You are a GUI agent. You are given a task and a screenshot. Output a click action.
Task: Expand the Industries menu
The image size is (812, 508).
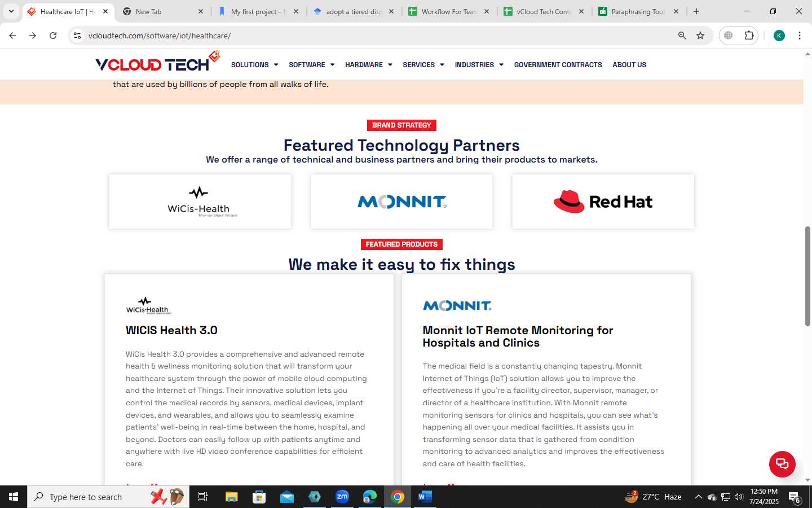tap(479, 65)
